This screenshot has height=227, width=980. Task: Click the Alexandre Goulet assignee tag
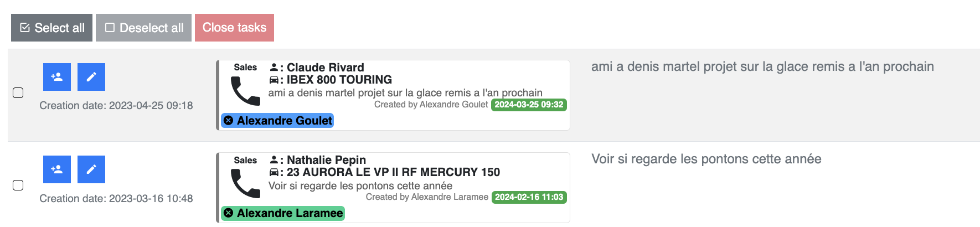[x=284, y=121]
